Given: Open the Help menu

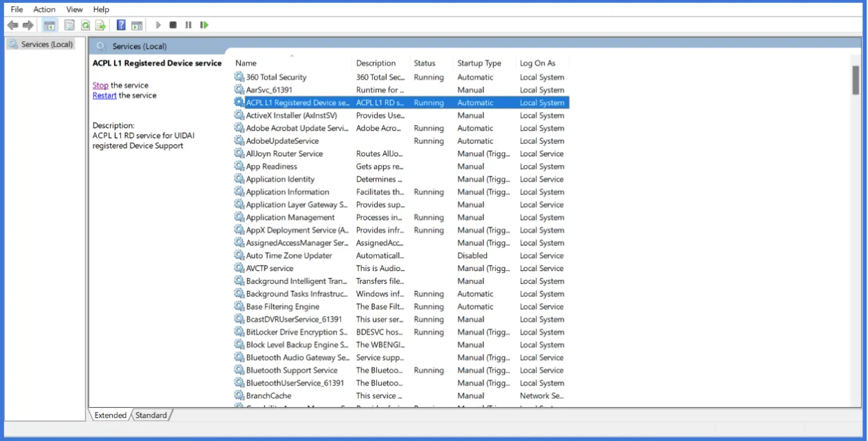Looking at the screenshot, I should click(101, 10).
